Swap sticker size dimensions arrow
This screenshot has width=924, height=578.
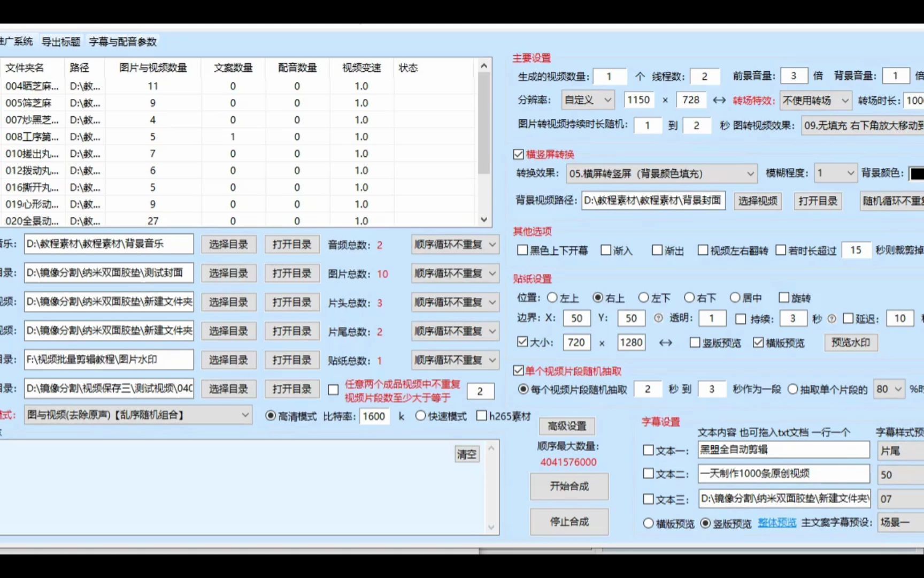[666, 343]
